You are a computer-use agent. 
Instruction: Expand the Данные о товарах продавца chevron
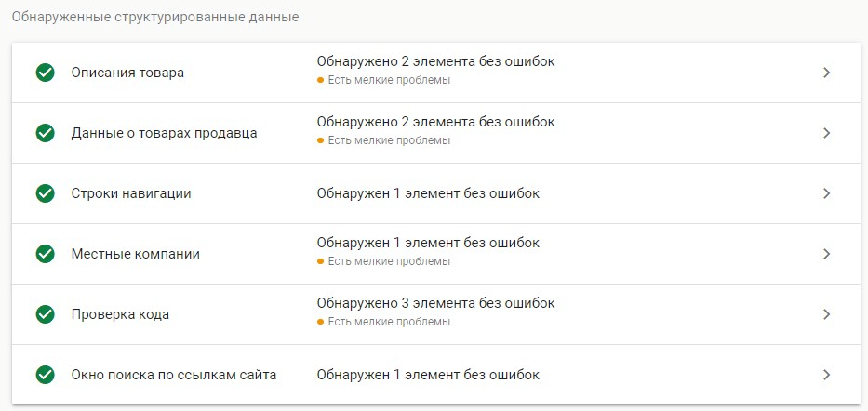point(826,133)
